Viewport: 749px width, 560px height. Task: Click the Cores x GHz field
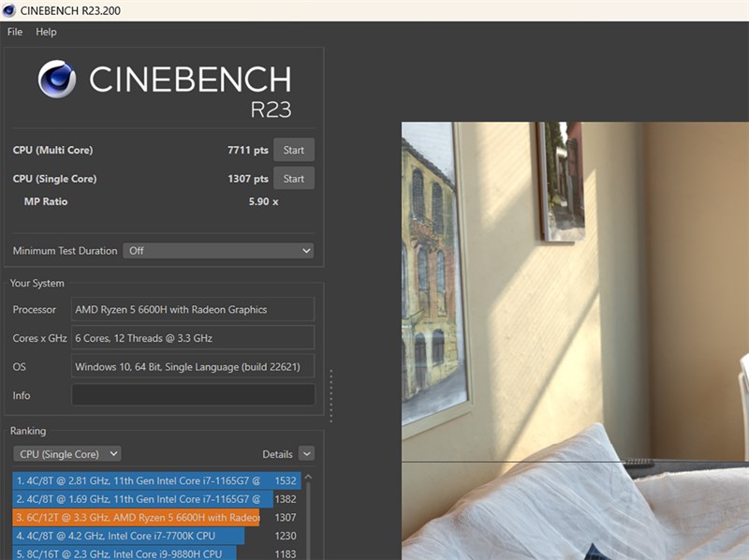point(193,338)
